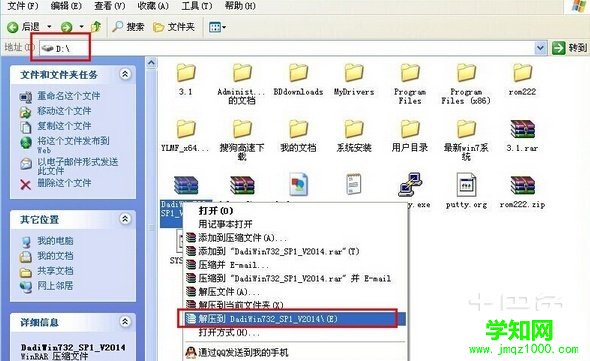Screen dimensions: 590x361
Task: Select the 最新win7系统 folder
Action: pos(466,140)
